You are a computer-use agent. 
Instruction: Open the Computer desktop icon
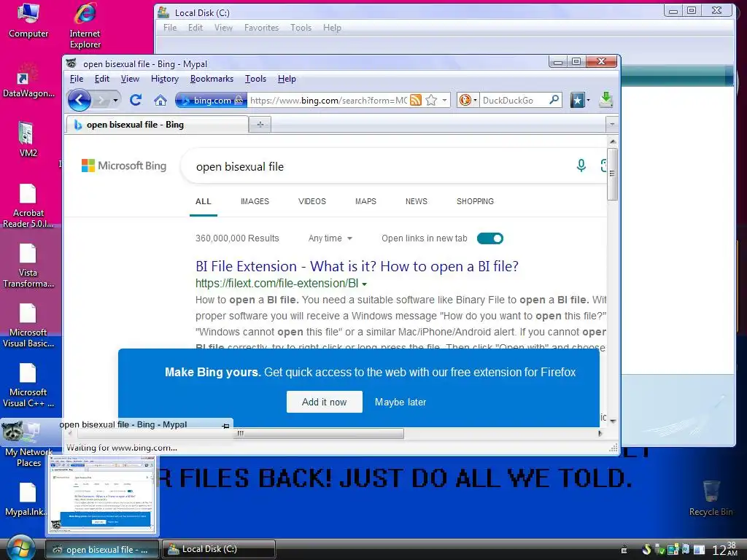click(28, 21)
